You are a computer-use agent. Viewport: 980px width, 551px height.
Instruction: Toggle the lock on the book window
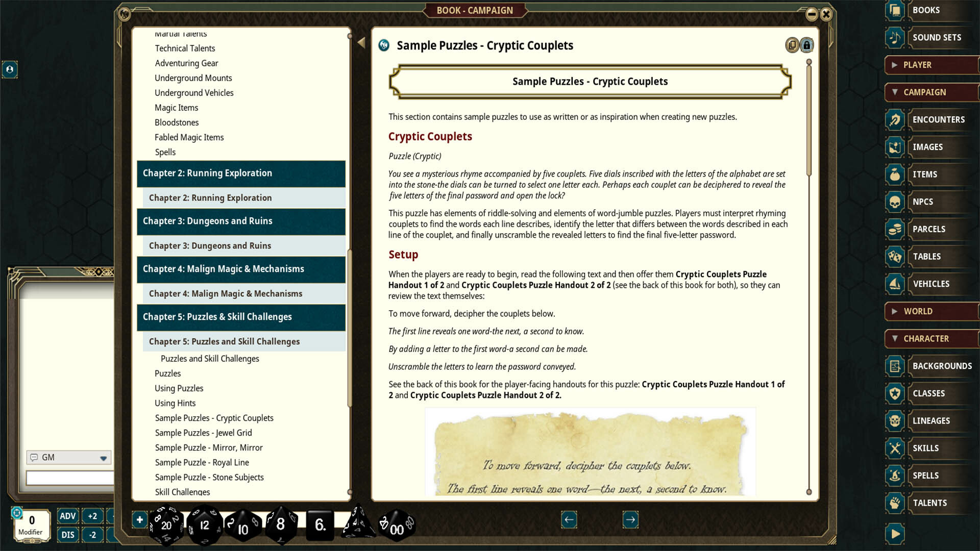click(806, 45)
